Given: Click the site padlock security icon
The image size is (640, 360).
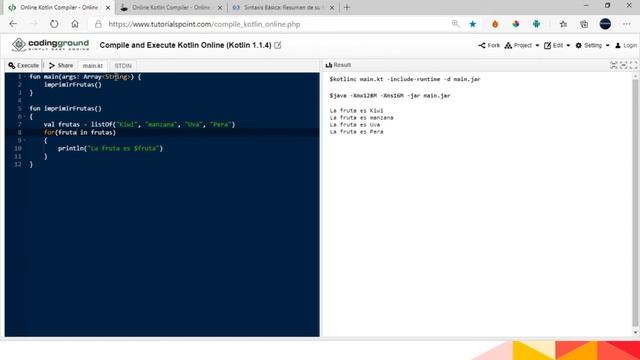Looking at the screenshot, I should tap(98, 24).
